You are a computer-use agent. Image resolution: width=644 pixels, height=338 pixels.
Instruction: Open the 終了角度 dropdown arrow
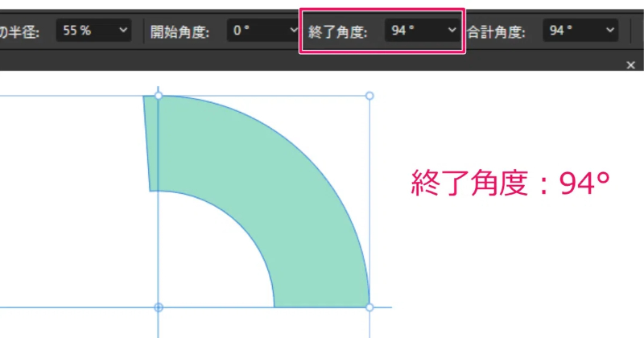tap(452, 31)
